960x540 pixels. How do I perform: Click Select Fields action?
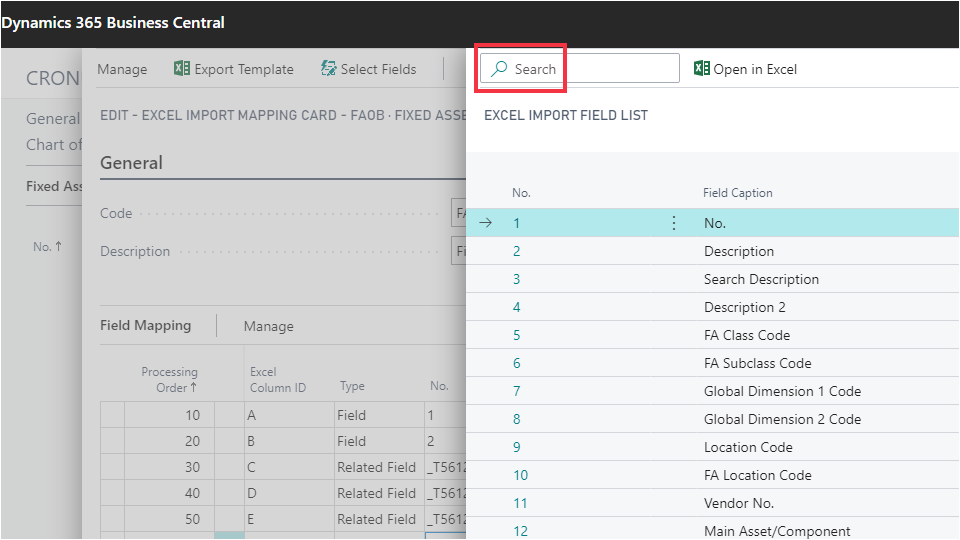point(369,69)
